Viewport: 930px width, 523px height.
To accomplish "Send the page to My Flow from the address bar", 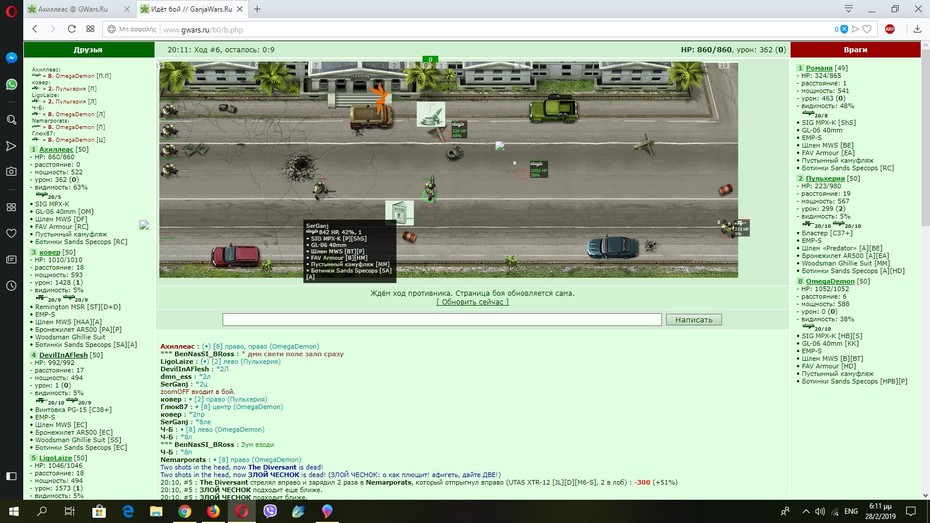I will (x=855, y=29).
